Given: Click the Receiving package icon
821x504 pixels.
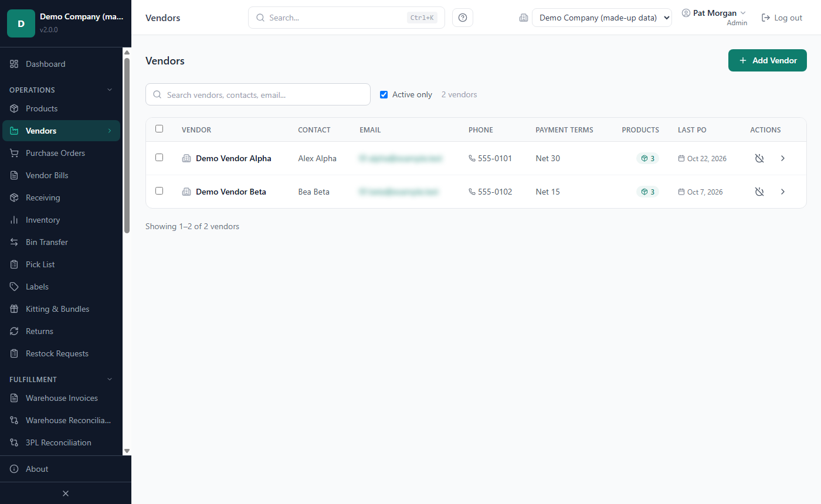Looking at the screenshot, I should coord(14,197).
